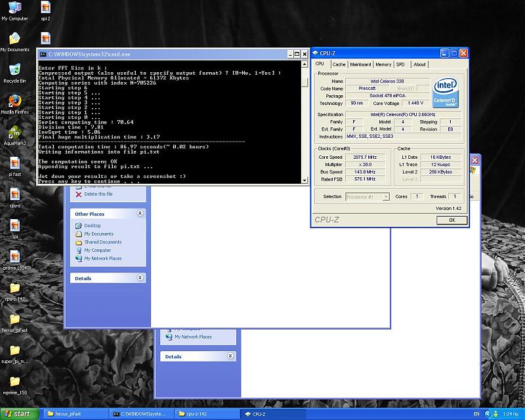Click the Core Voltage value '1.440 V'
Image resolution: width=525 pixels, height=420 pixels.
[x=415, y=103]
